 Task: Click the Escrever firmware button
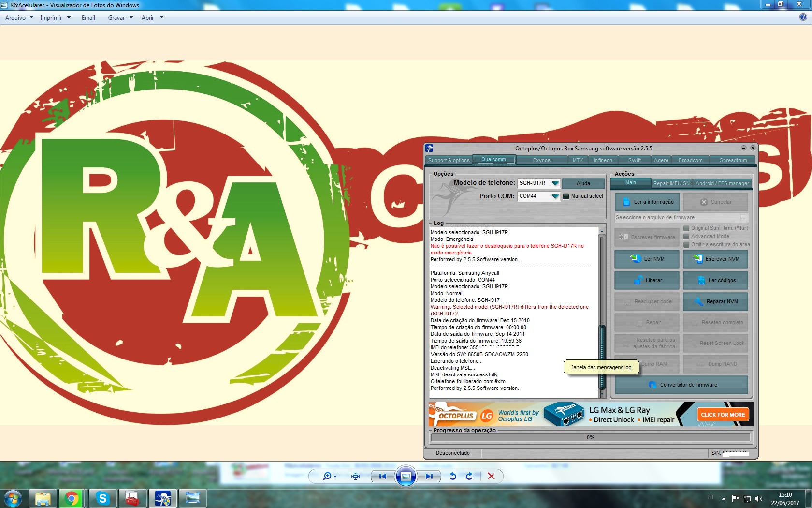(x=647, y=237)
